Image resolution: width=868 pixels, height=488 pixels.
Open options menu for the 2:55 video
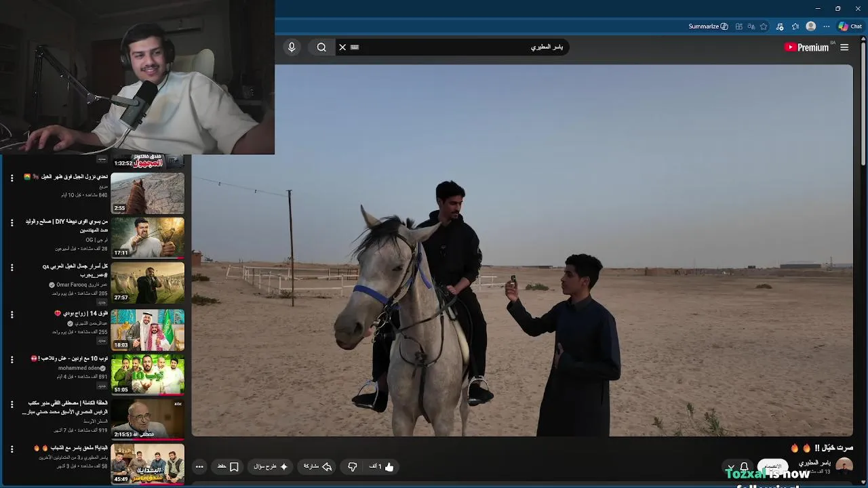(12, 178)
